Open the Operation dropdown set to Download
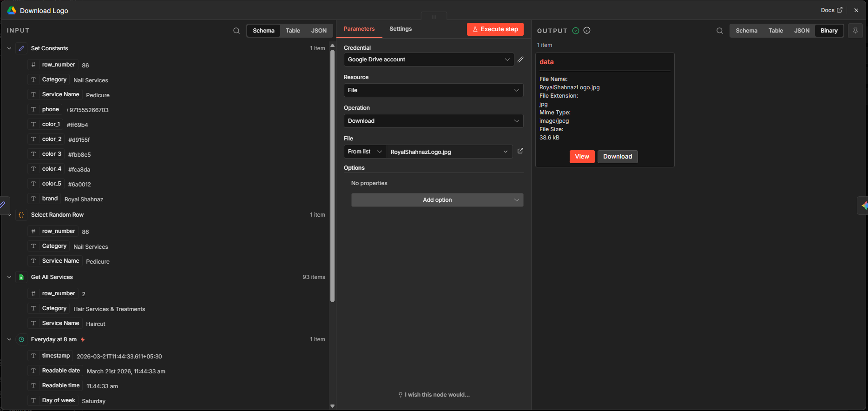Image resolution: width=868 pixels, height=411 pixels. click(433, 121)
